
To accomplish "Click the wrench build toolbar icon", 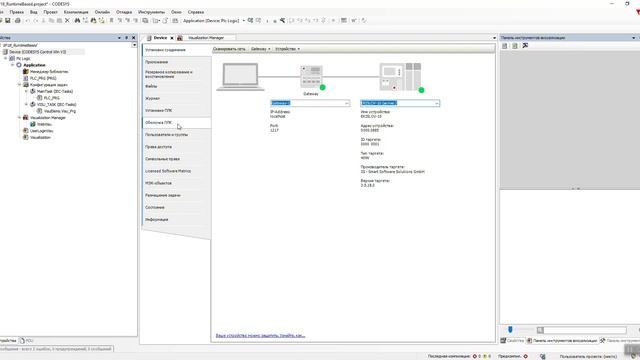I will pyautogui.click(x=282, y=20).
